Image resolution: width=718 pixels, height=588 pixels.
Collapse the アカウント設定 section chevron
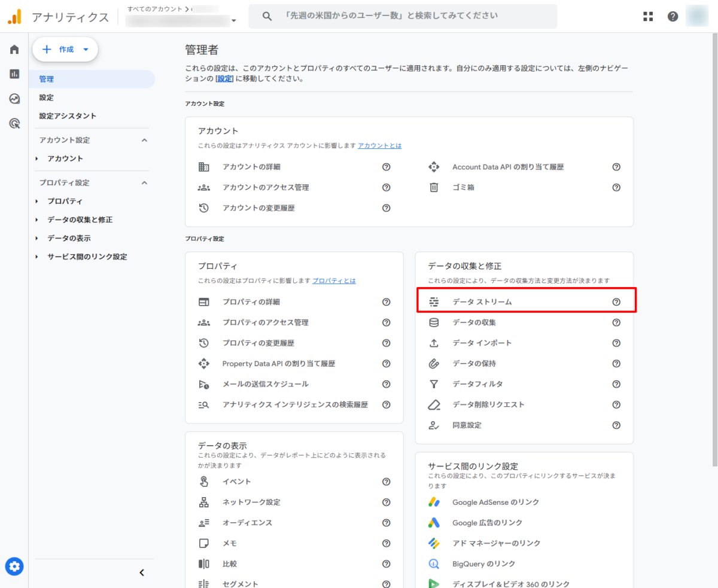point(144,140)
